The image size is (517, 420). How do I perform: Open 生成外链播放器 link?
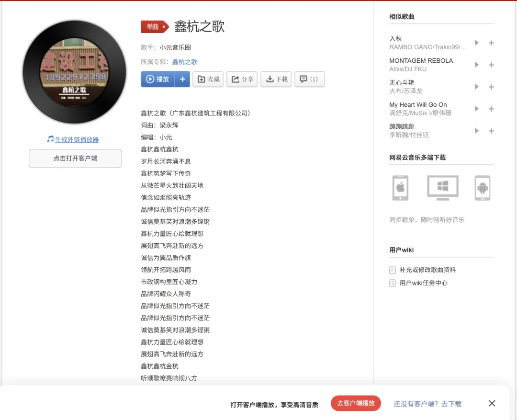click(77, 139)
